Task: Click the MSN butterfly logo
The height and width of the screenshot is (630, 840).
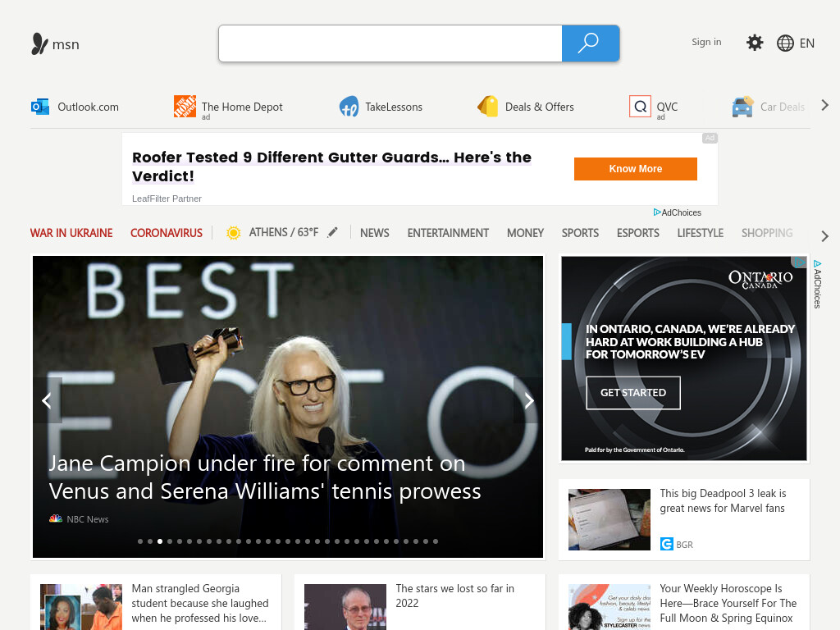Action: point(39,44)
